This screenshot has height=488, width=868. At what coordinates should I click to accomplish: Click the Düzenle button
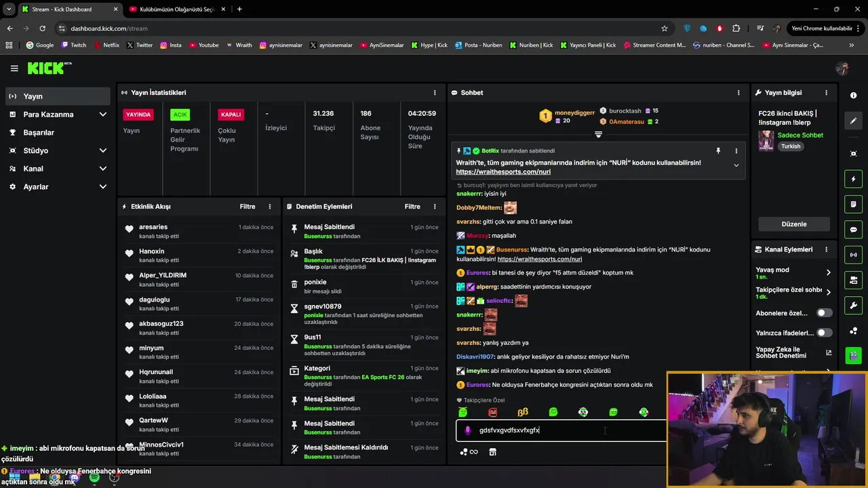(794, 224)
